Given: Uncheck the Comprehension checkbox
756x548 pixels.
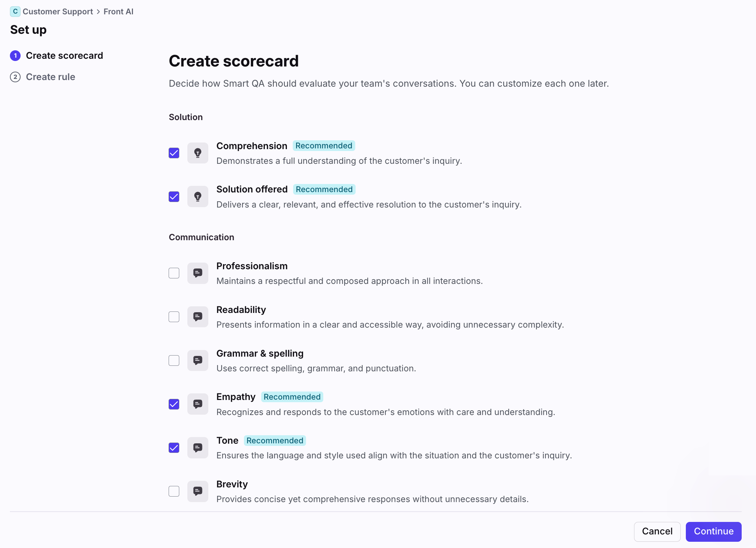Looking at the screenshot, I should [x=174, y=153].
